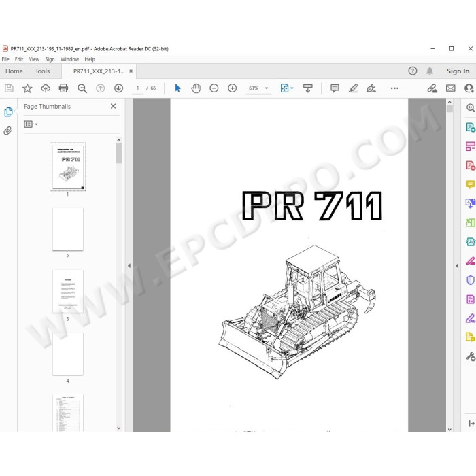Viewport: 476px width, 476px height.
Task: Close the Page Thumbnails panel
Action: [x=114, y=106]
